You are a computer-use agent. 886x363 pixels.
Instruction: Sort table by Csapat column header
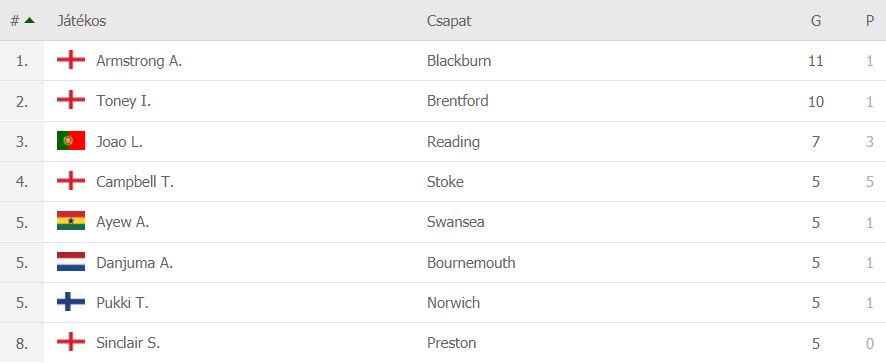pos(449,21)
